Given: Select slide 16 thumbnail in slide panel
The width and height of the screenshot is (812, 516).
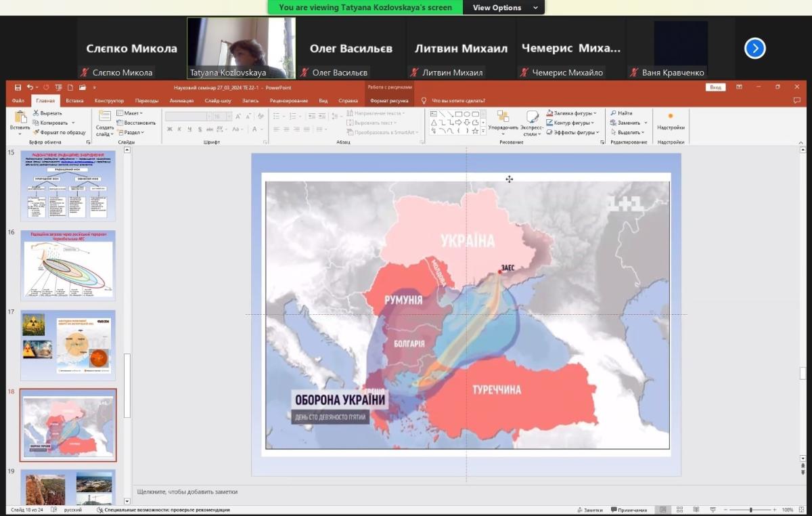Looking at the screenshot, I should pos(68,265).
